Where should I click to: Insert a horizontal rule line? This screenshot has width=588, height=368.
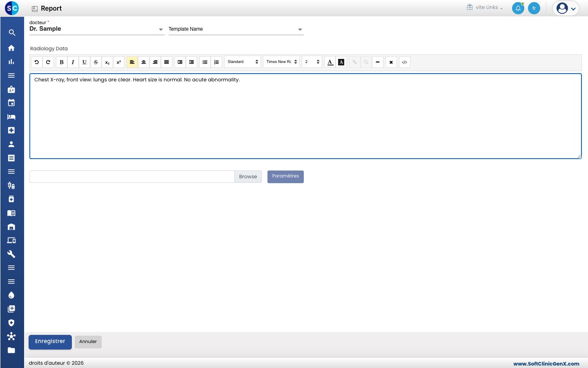pyautogui.click(x=378, y=62)
